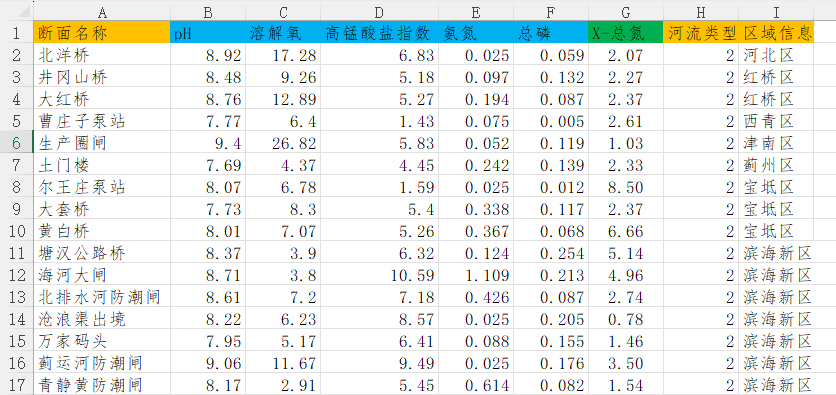Select row 12 header
Viewport: 836px width, 395px height.
click(16, 275)
